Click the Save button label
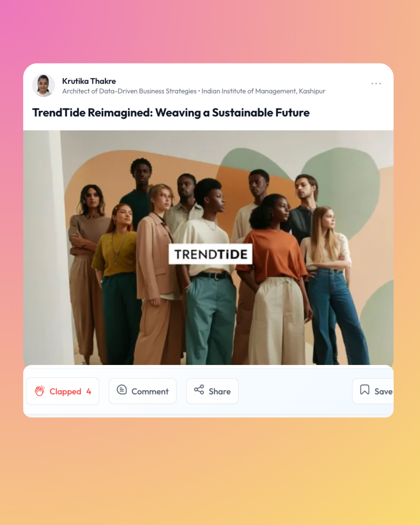Viewport: 420px width, 525px height. pos(383,391)
